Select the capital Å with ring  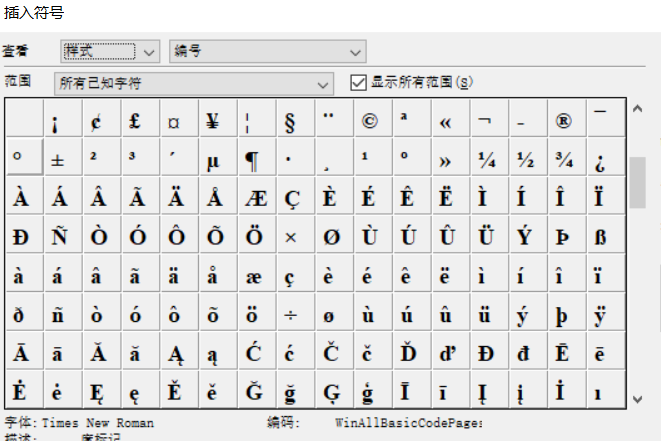point(218,196)
